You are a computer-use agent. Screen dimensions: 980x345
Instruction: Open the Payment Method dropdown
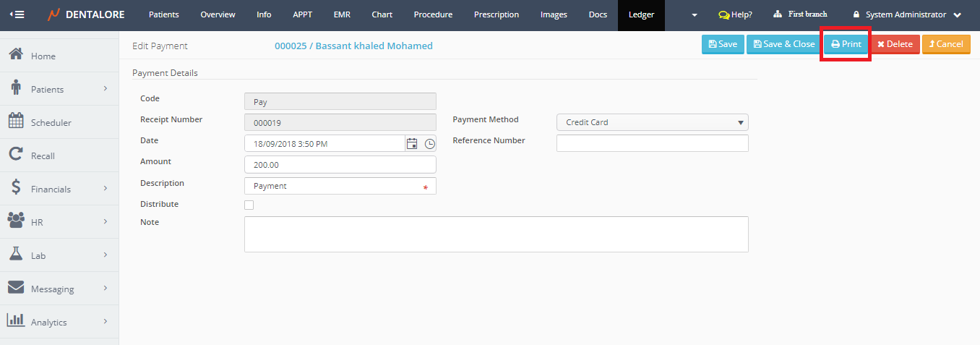click(x=652, y=122)
